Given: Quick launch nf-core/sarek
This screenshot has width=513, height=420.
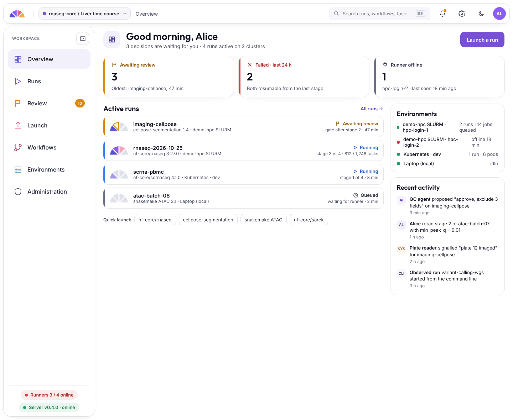Looking at the screenshot, I should [x=309, y=220].
